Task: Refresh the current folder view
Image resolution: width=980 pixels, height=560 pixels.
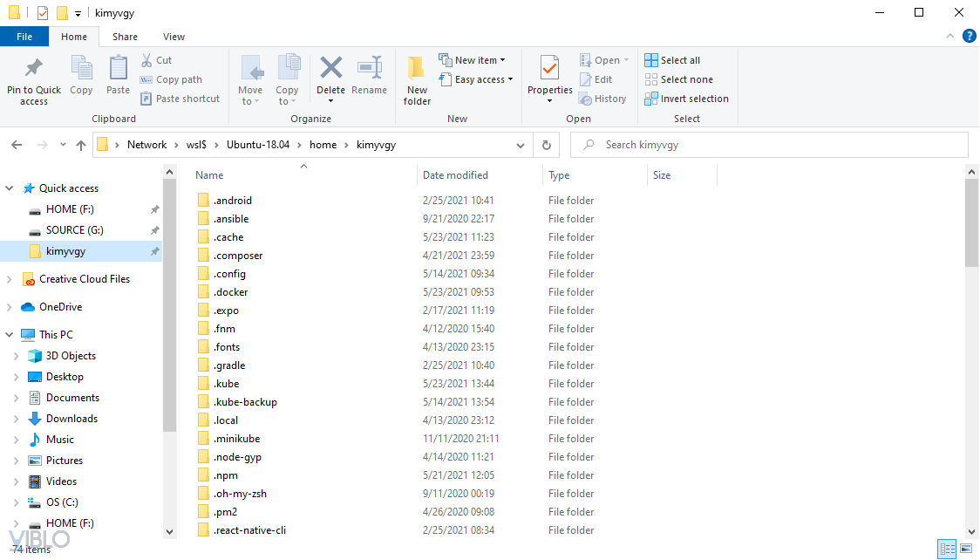Action: [x=547, y=145]
